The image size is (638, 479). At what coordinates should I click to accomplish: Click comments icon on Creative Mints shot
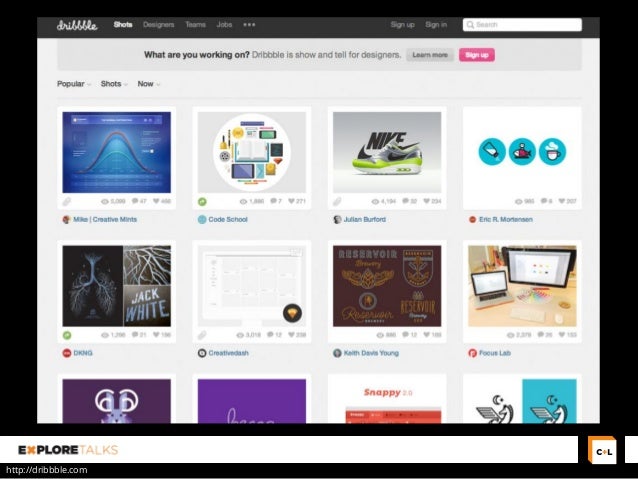(135, 201)
